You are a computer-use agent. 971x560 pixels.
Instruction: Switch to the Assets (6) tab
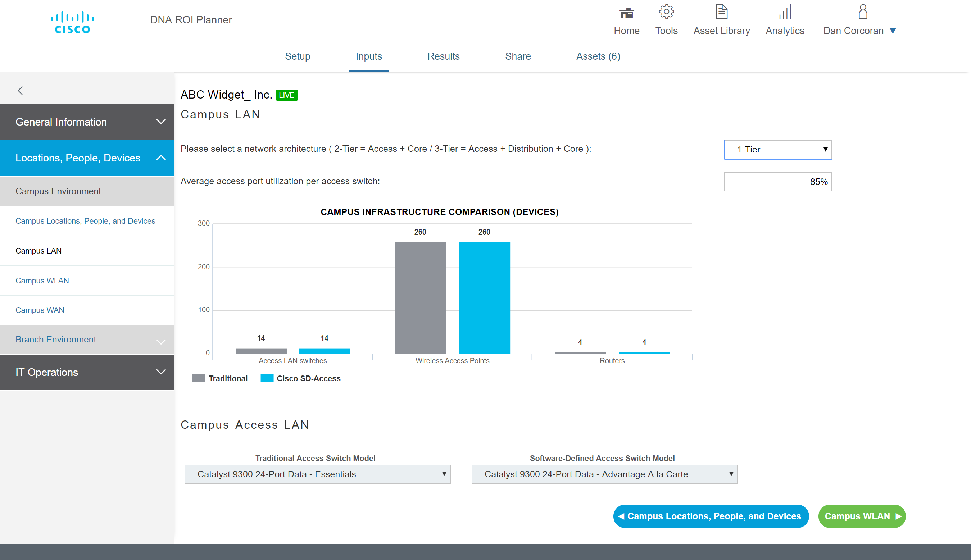click(x=598, y=56)
